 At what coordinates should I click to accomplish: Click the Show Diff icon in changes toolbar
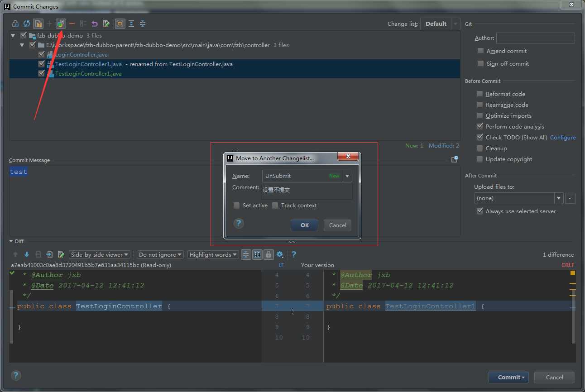coord(15,24)
